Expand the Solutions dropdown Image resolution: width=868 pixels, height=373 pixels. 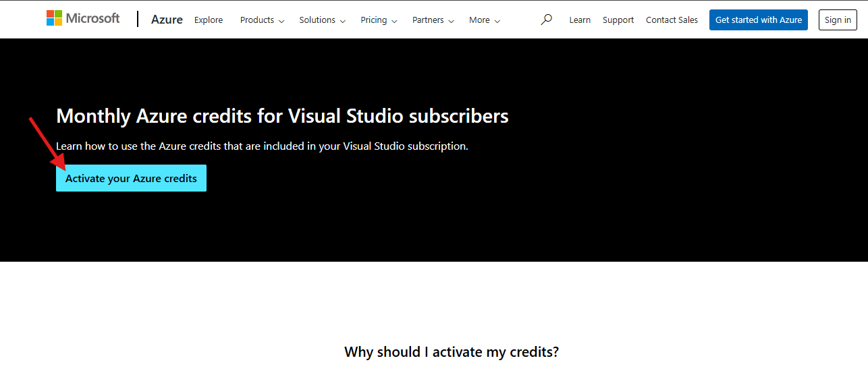click(x=322, y=20)
